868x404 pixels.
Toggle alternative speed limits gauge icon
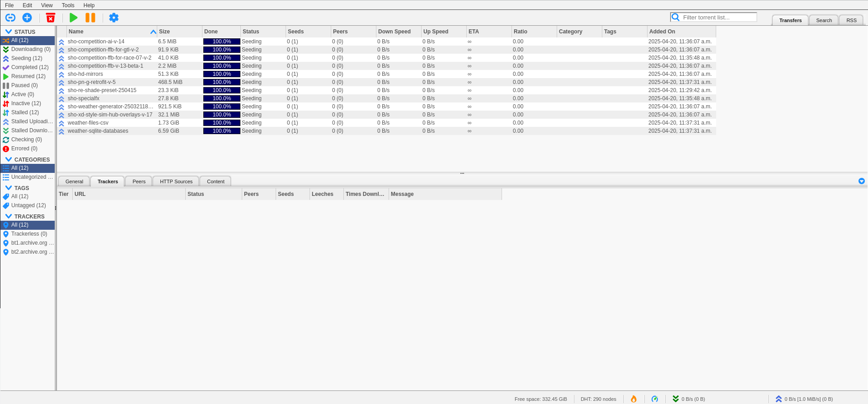click(655, 399)
